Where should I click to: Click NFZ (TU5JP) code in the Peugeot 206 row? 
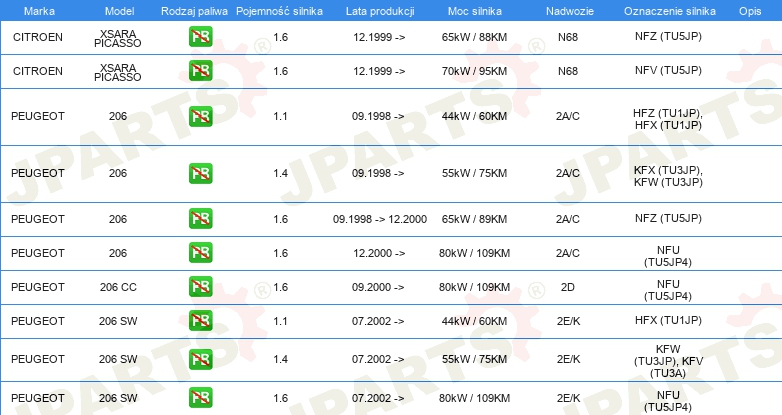coord(668,218)
